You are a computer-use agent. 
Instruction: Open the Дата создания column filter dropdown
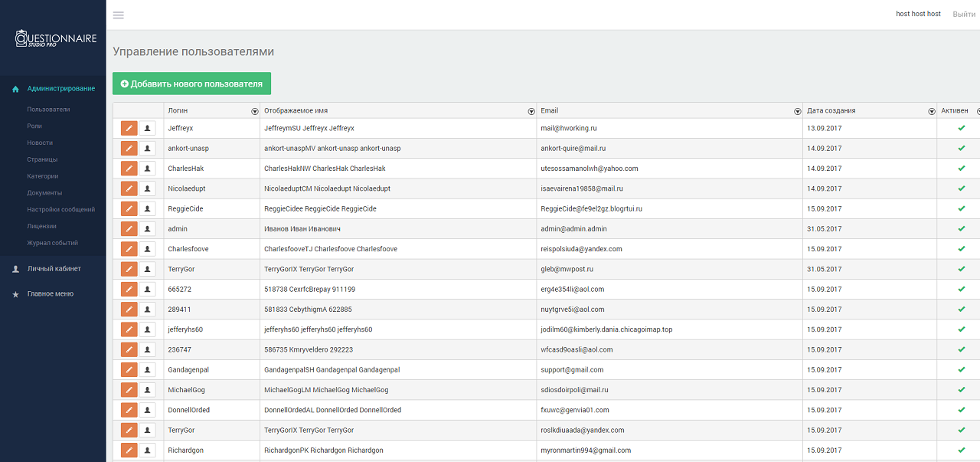coord(931,111)
